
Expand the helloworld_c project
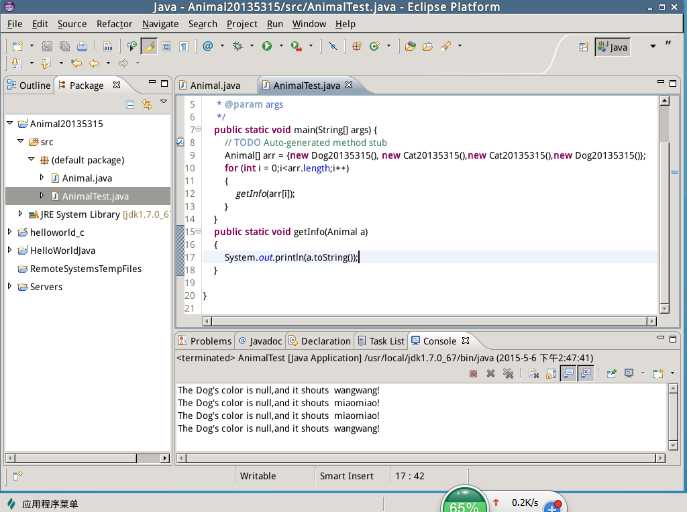tap(10, 232)
